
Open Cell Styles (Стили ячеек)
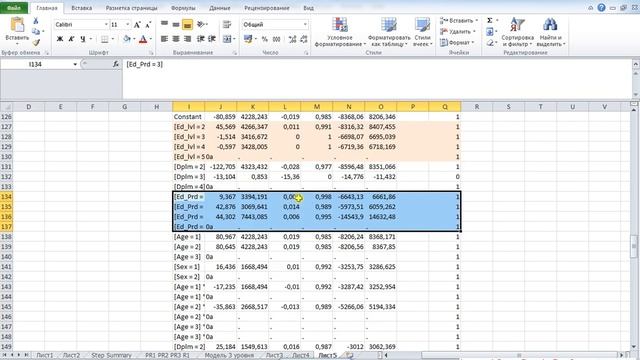[x=422, y=32]
